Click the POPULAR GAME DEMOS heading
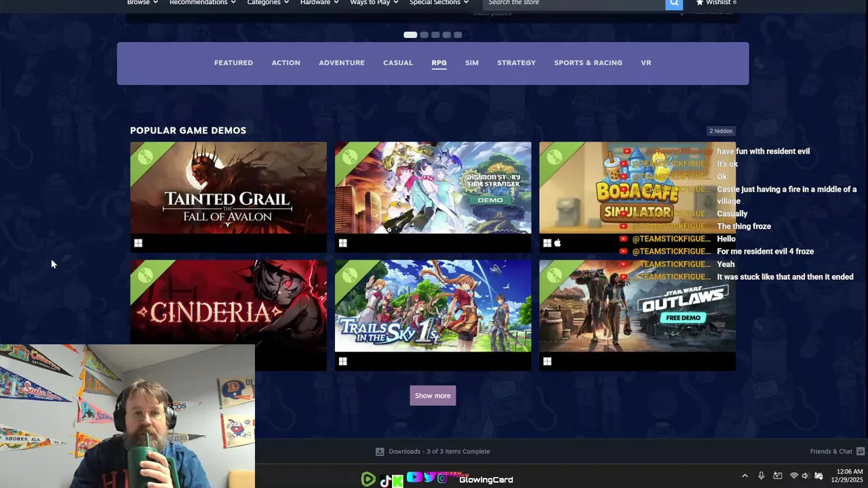Viewport: 868px width, 488px height. [x=188, y=130]
